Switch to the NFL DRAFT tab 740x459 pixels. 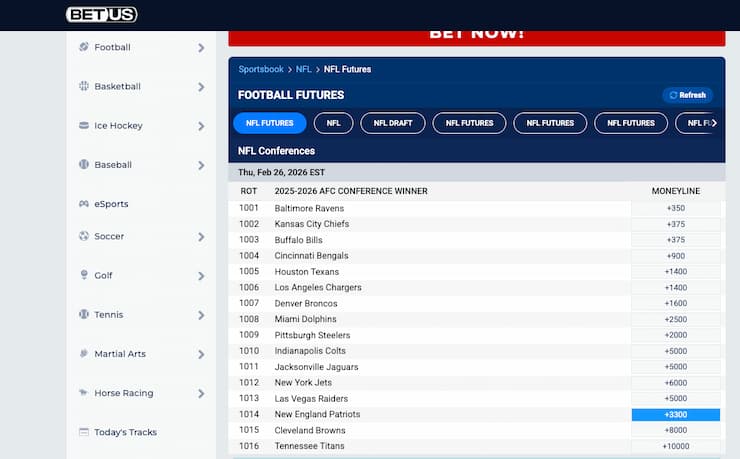[x=393, y=123]
